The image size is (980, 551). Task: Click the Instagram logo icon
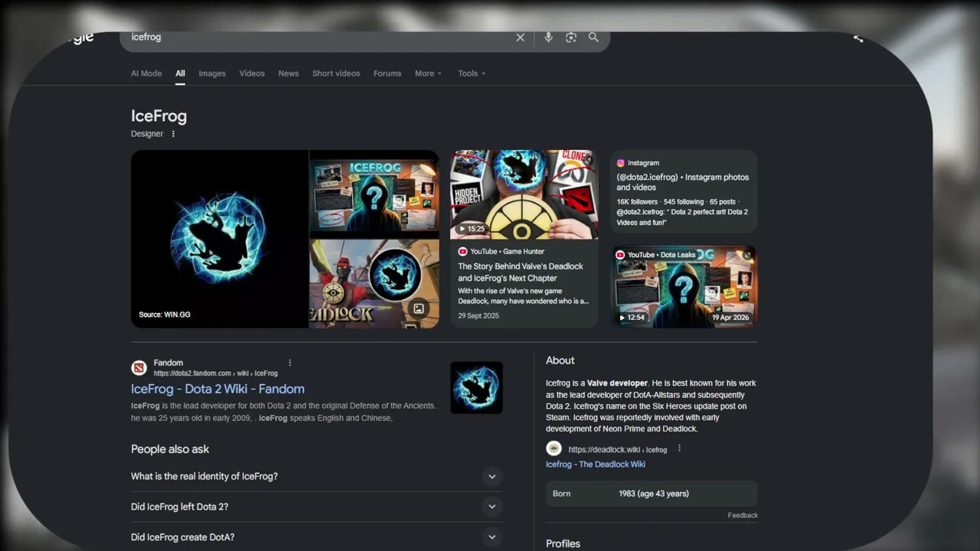click(x=621, y=163)
